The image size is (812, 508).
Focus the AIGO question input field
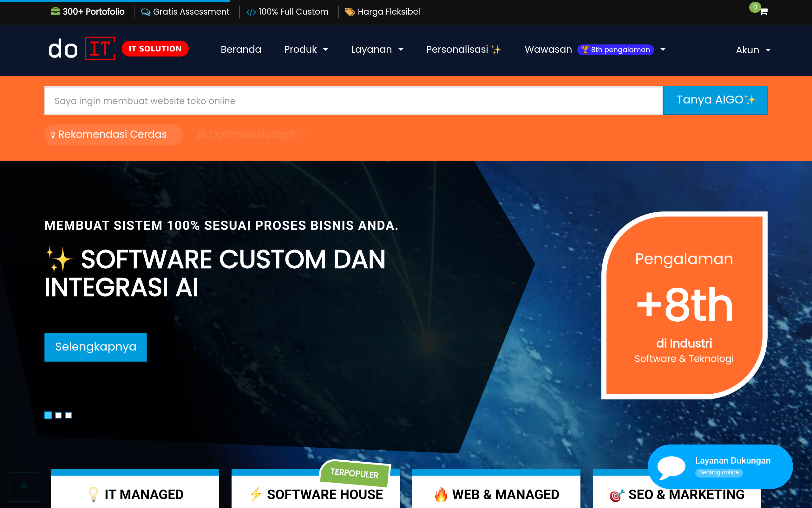click(x=354, y=101)
